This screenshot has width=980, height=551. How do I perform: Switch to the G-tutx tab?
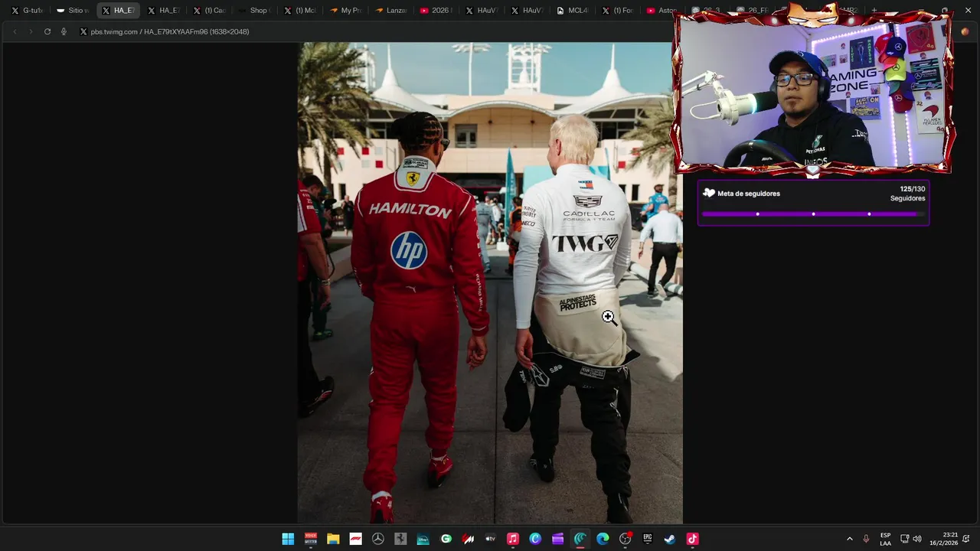28,11
